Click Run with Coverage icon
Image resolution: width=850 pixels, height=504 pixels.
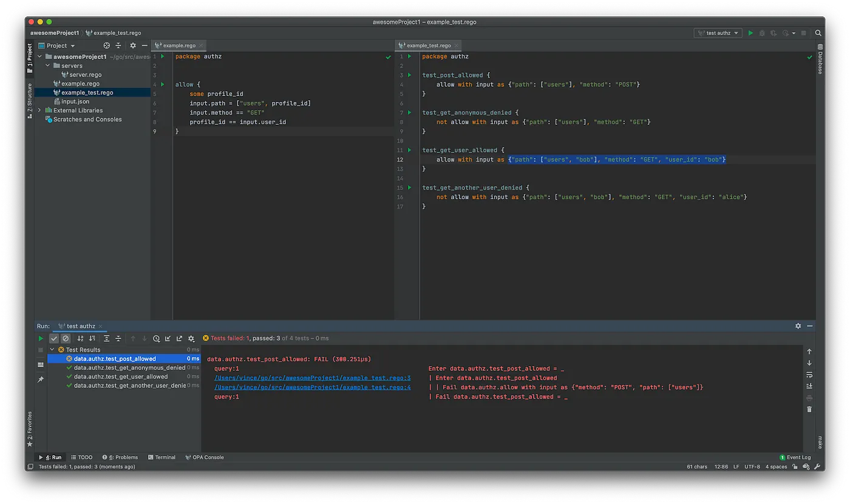click(x=773, y=33)
